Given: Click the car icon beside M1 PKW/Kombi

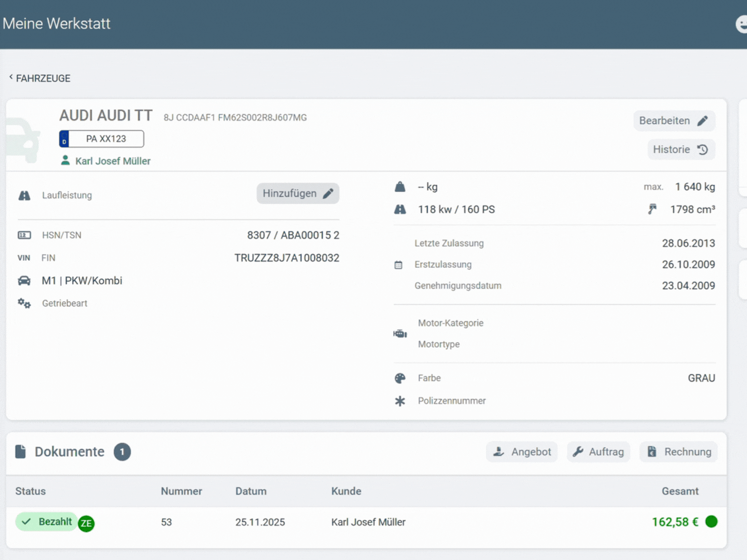Looking at the screenshot, I should point(24,280).
